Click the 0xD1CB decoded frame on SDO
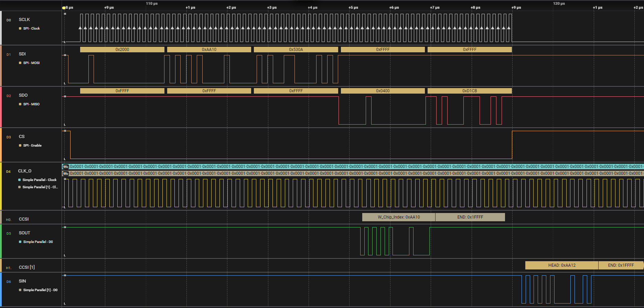The width and height of the screenshot is (644, 308). [469, 91]
